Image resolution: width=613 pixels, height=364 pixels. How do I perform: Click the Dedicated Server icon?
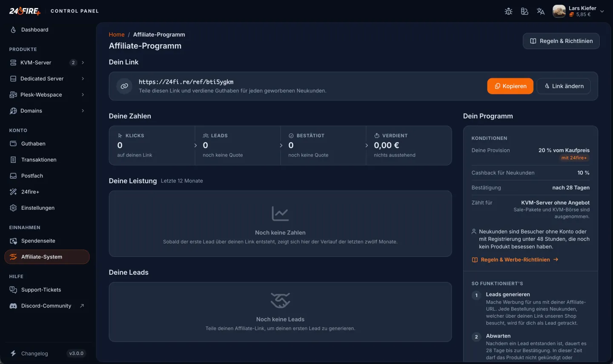[13, 79]
